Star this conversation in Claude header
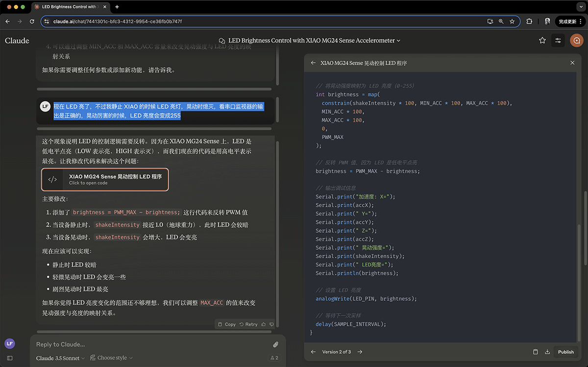 pos(542,41)
